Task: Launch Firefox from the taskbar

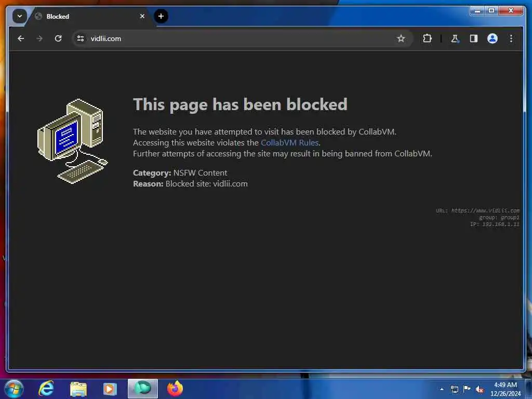Action: pyautogui.click(x=175, y=389)
